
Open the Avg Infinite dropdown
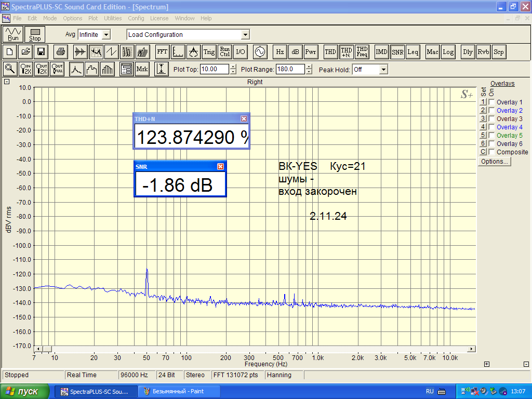pyautogui.click(x=106, y=35)
